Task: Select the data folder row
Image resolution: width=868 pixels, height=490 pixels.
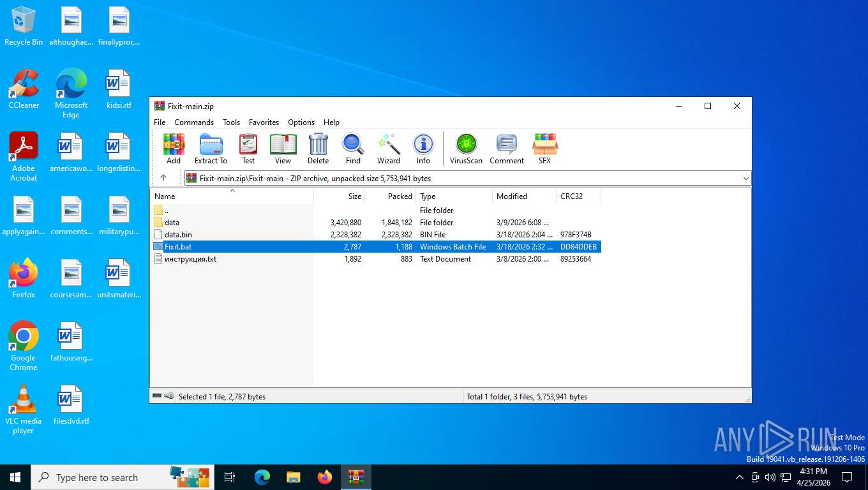Action: [x=376, y=223]
